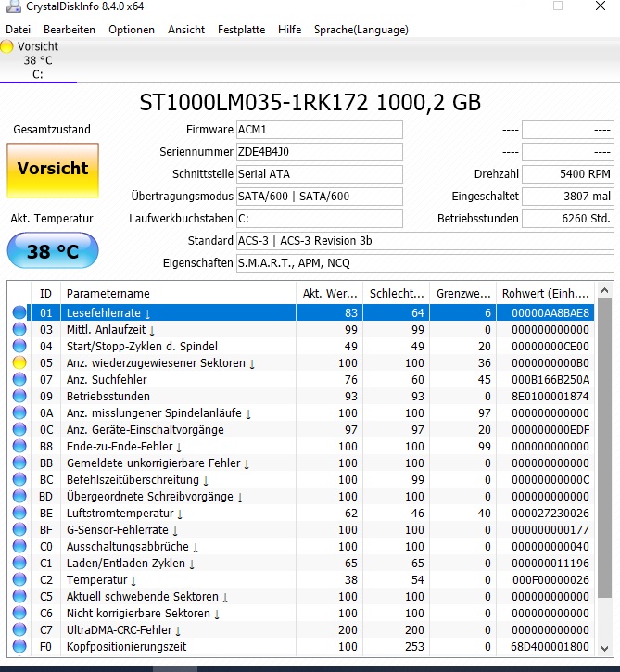This screenshot has height=672, width=620.
Task: Click the Firmware field showing ACM1
Action: 320,130
